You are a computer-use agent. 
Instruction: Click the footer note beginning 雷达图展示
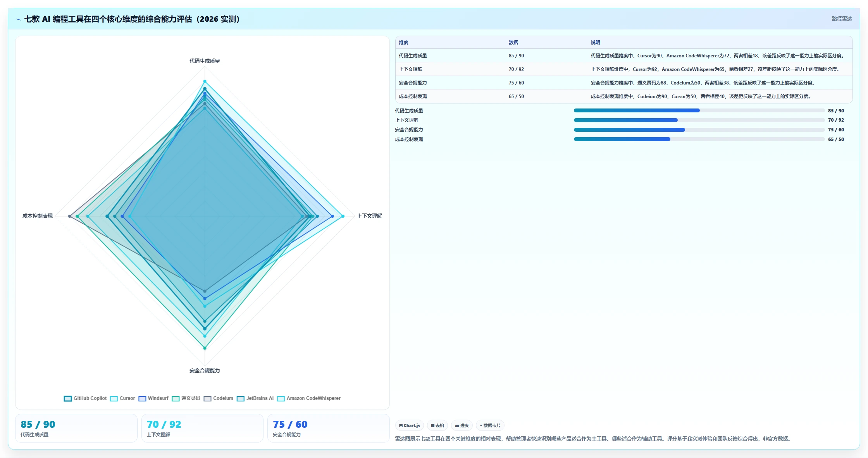[593, 439]
